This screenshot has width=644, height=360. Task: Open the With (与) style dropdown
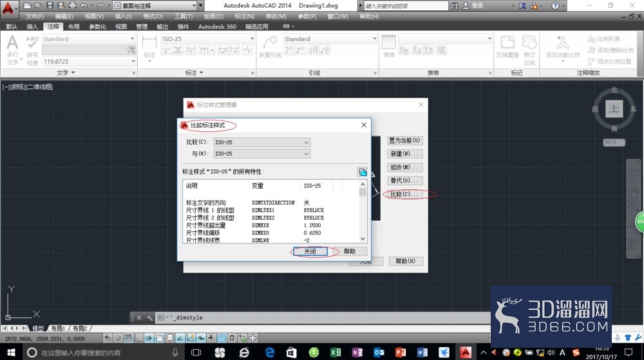[261, 153]
